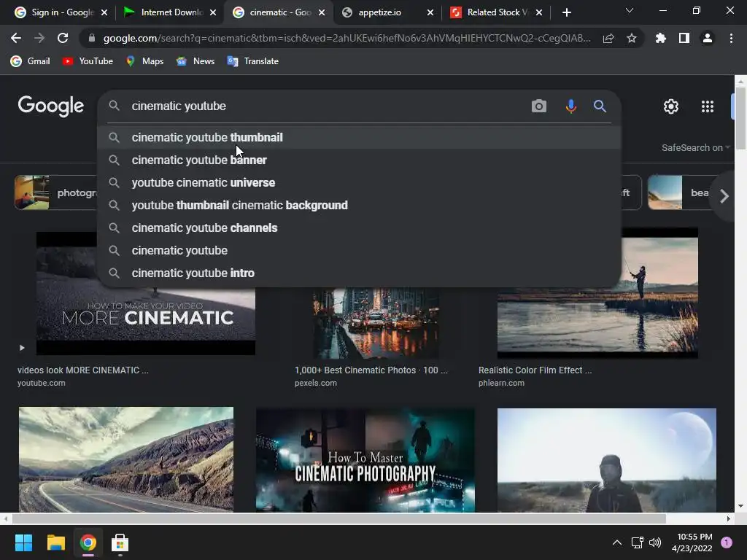Open the tab search chevron

[x=630, y=10]
